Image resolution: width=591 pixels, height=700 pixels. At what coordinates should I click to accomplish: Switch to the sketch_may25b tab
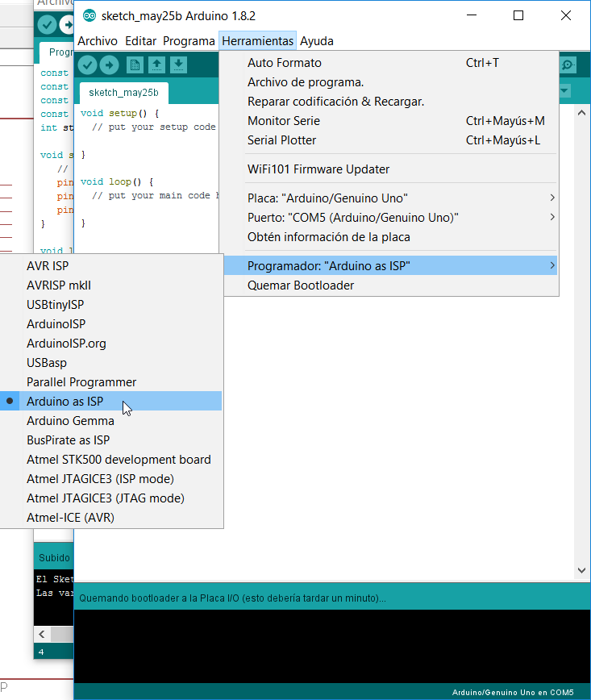[x=123, y=93]
